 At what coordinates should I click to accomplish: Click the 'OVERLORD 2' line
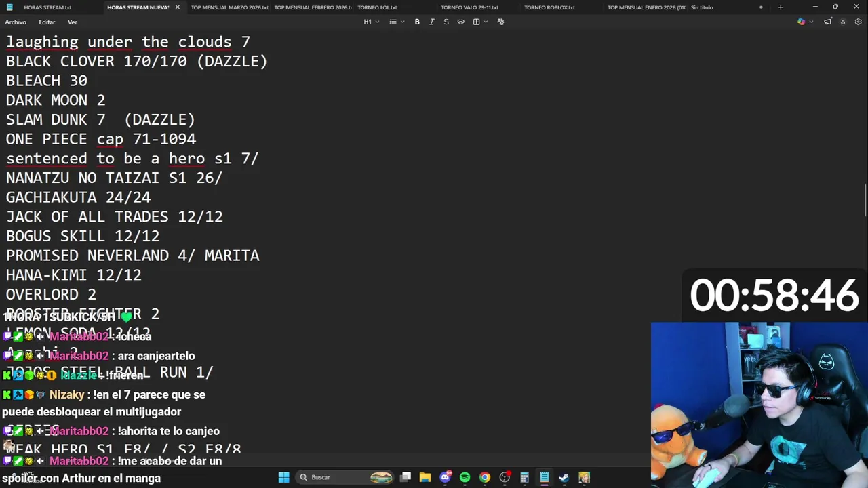[52, 295]
